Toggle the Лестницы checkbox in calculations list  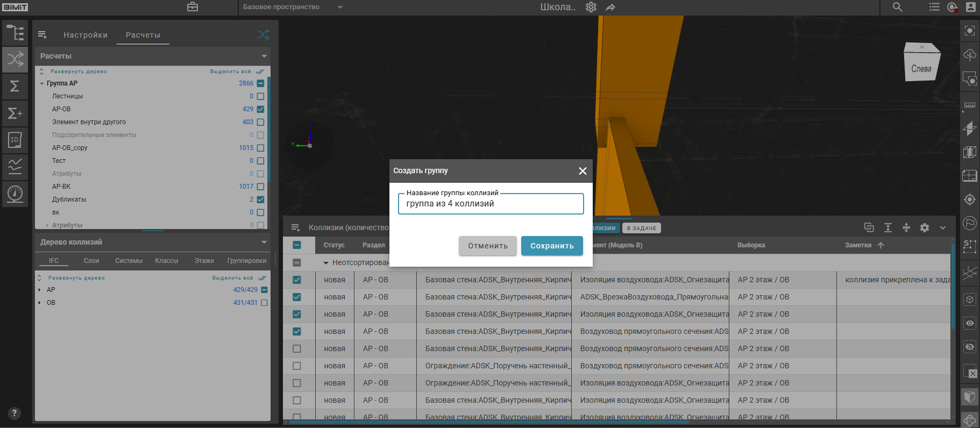[x=260, y=96]
